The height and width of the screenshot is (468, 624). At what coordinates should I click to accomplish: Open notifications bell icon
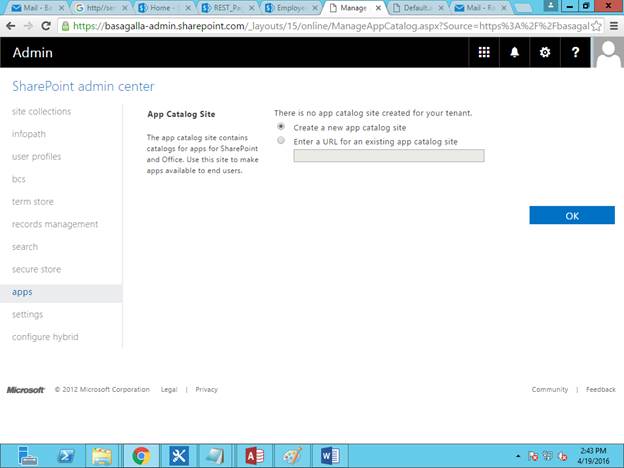[x=515, y=52]
